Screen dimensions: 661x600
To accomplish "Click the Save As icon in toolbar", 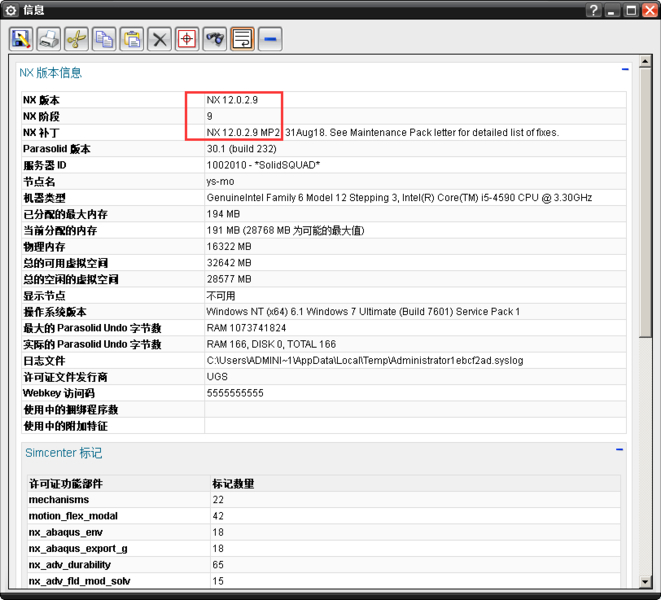I will coord(21,40).
